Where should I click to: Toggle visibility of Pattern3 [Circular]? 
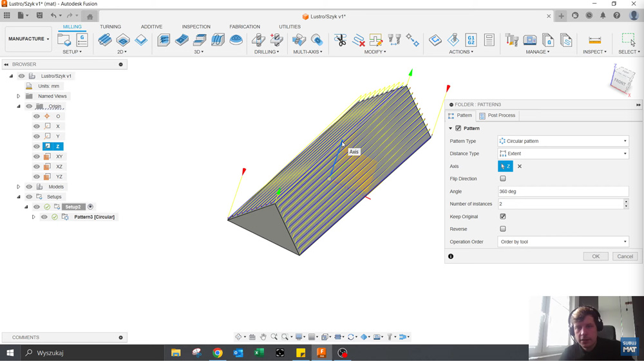coord(44,217)
